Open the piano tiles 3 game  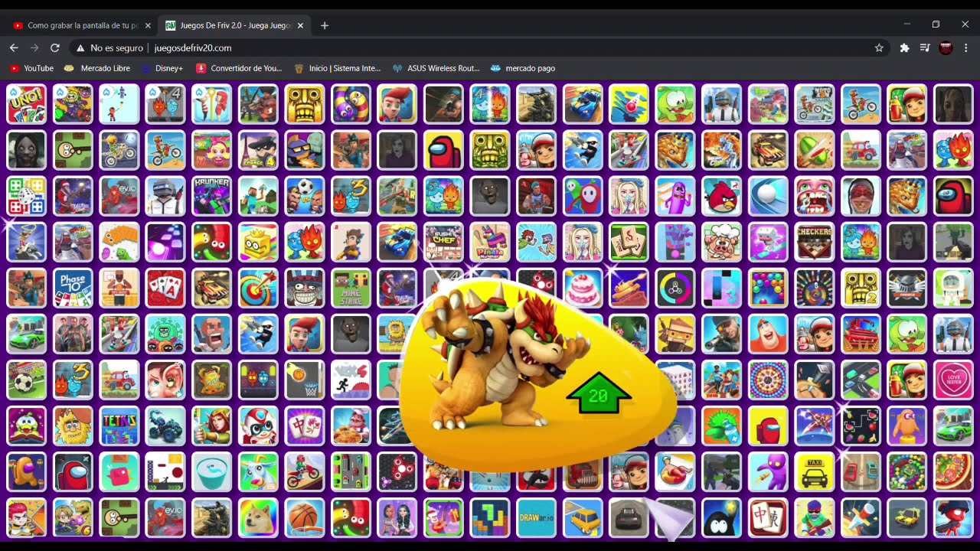pos(721,288)
